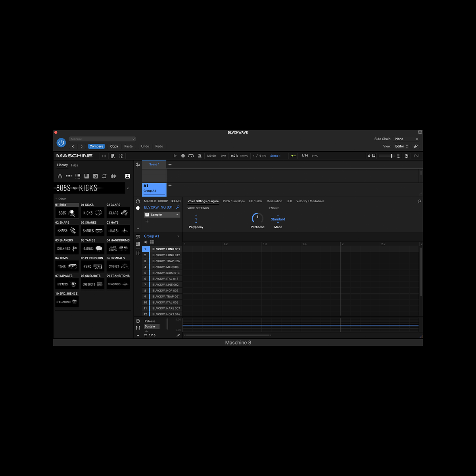Open the LFO tab
476x476 pixels.
pos(289,201)
